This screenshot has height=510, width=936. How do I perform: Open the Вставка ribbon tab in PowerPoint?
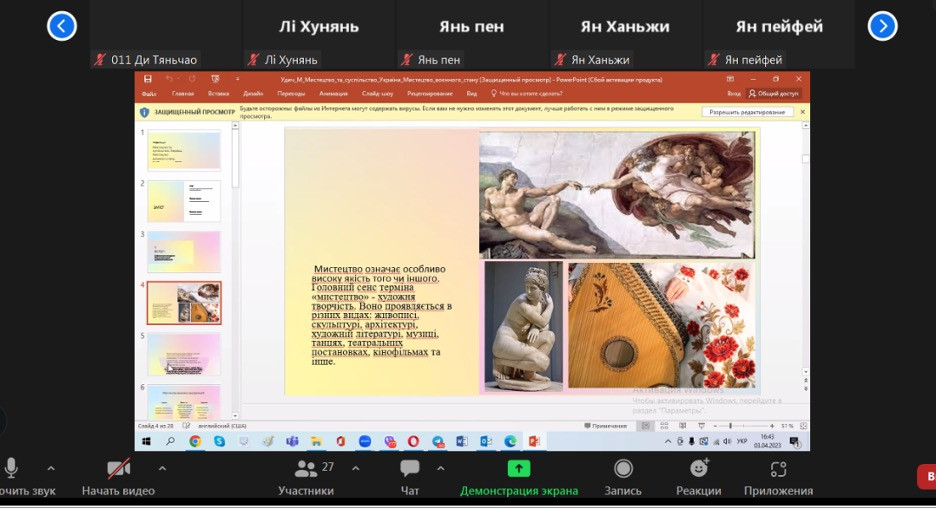point(218,94)
